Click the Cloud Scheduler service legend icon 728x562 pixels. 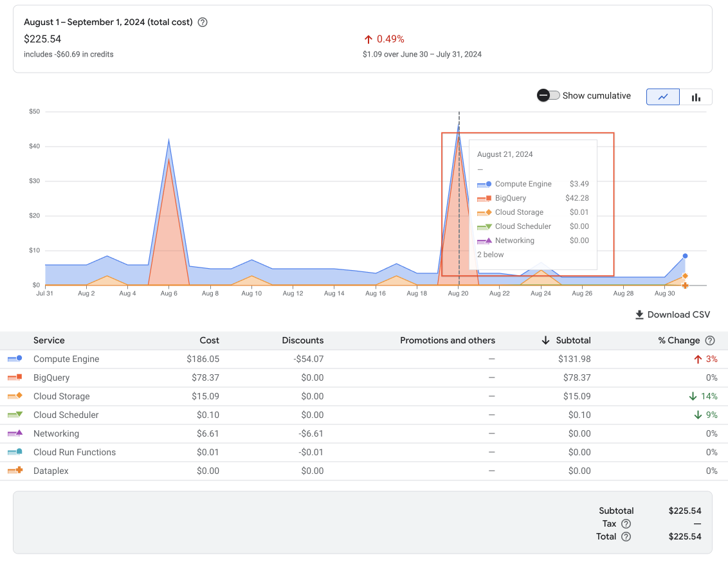point(15,415)
